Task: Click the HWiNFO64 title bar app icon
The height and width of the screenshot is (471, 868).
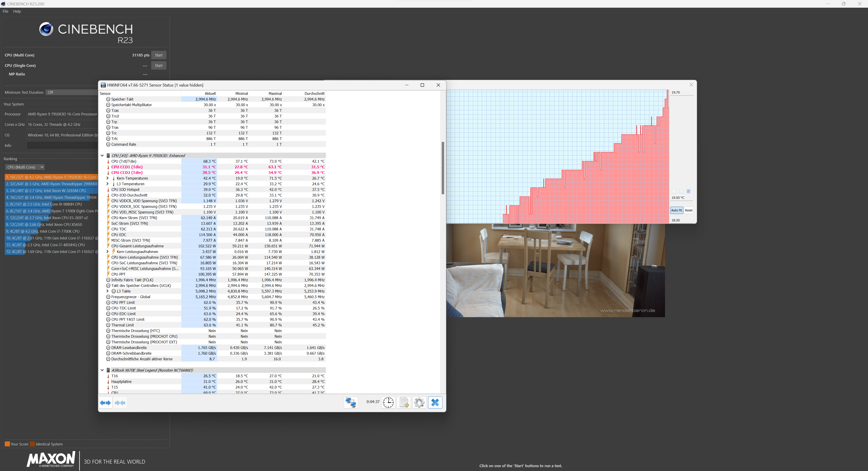Action: 103,85
